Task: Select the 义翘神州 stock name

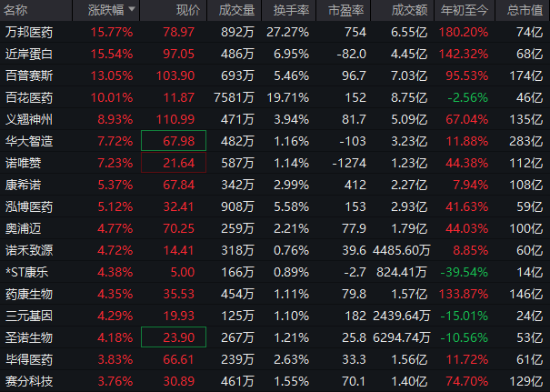Action: click(29, 120)
